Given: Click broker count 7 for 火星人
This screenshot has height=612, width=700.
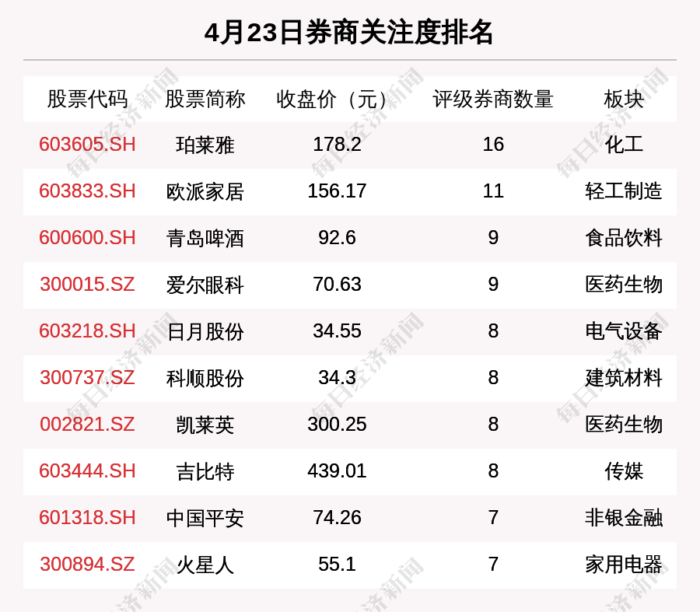Looking at the screenshot, I should [493, 565].
